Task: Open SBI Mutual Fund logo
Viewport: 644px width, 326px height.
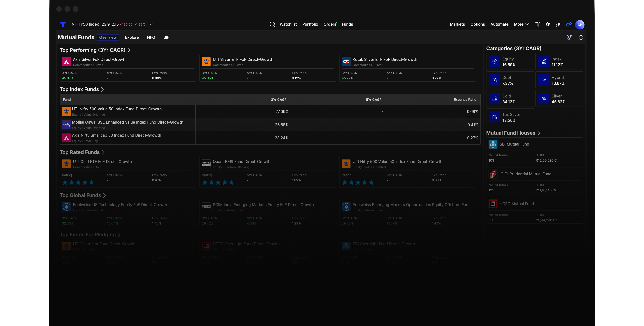Action: 493,144
